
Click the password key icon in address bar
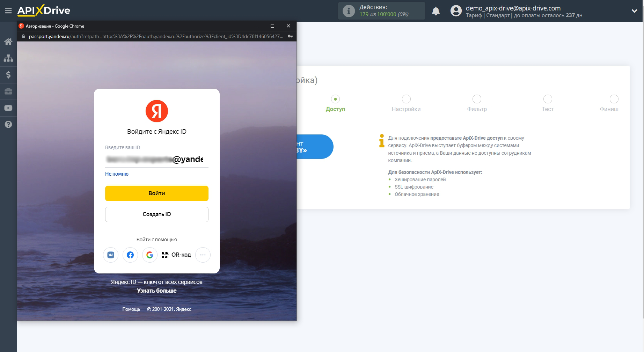click(290, 36)
